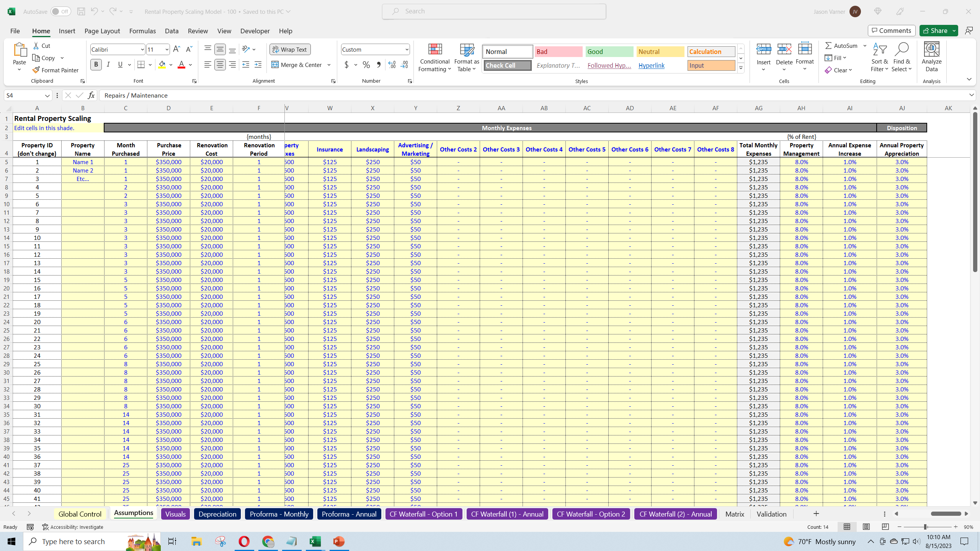Image resolution: width=980 pixels, height=551 pixels.
Task: Click the Increase Font Size icon
Action: click(x=176, y=49)
